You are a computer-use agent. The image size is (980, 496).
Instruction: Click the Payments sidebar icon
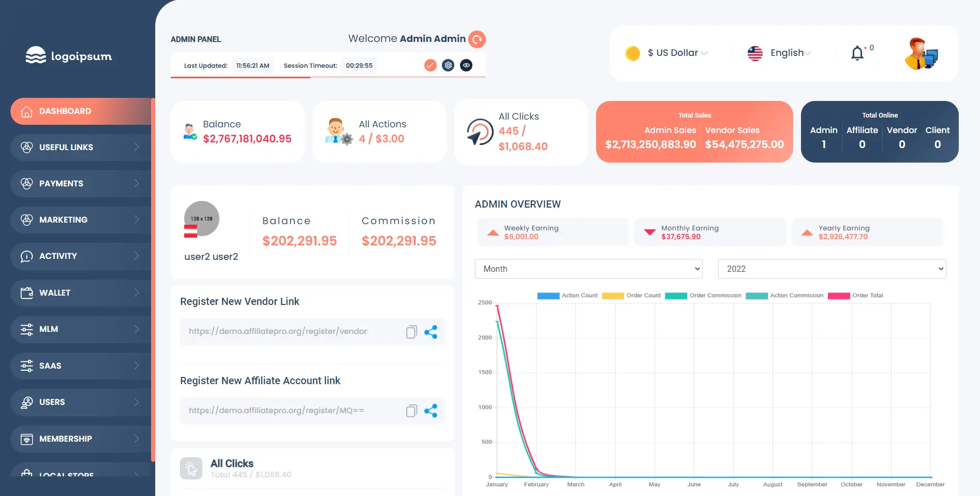pyautogui.click(x=27, y=183)
